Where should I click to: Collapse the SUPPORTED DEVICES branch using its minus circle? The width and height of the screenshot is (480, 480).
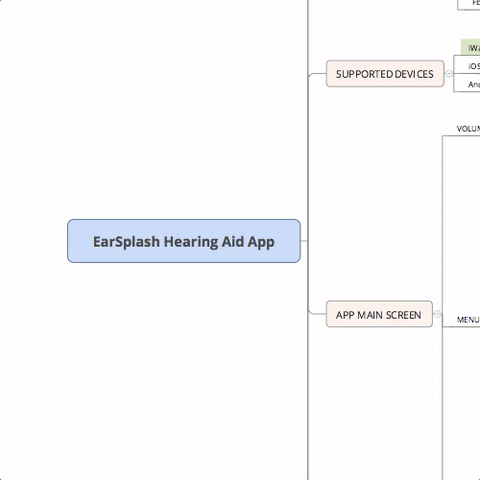(449, 74)
